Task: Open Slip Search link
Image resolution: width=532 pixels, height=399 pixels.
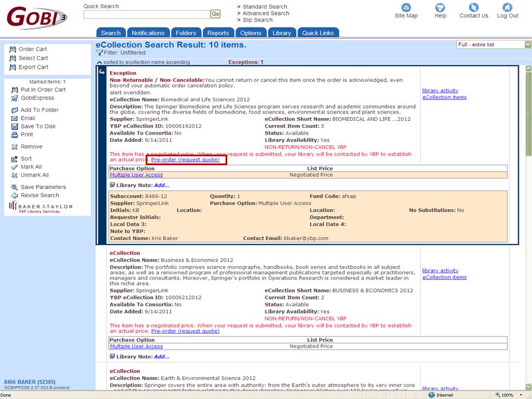Action: 258,20
